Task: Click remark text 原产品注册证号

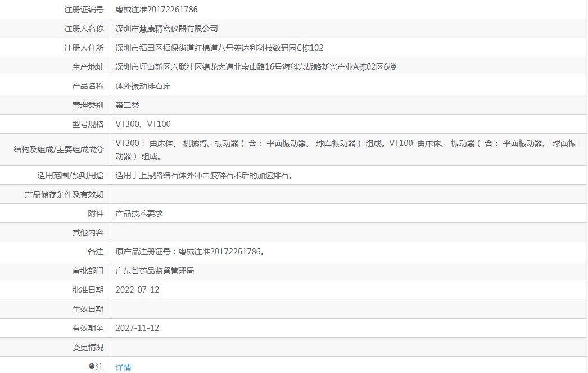Action: 191,252
